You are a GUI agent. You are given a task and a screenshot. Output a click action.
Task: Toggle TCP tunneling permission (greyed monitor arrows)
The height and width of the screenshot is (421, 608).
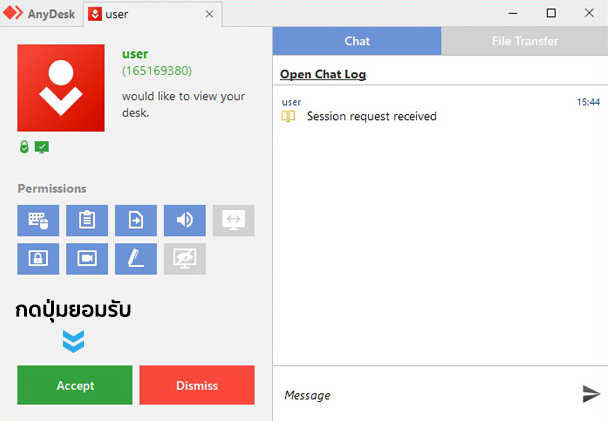click(x=233, y=221)
